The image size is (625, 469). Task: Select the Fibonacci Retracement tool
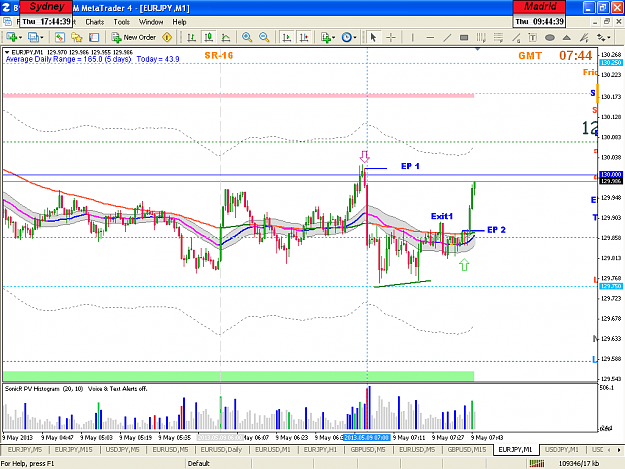pos(498,37)
